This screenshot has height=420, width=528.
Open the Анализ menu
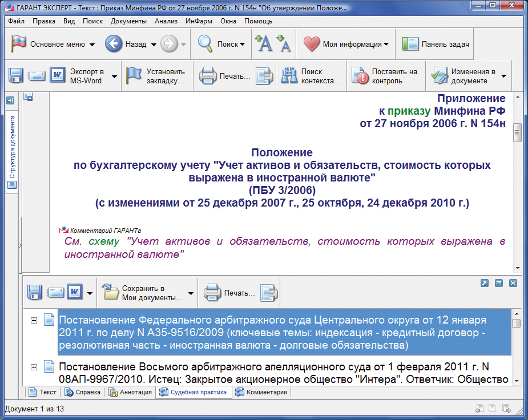pyautogui.click(x=166, y=21)
